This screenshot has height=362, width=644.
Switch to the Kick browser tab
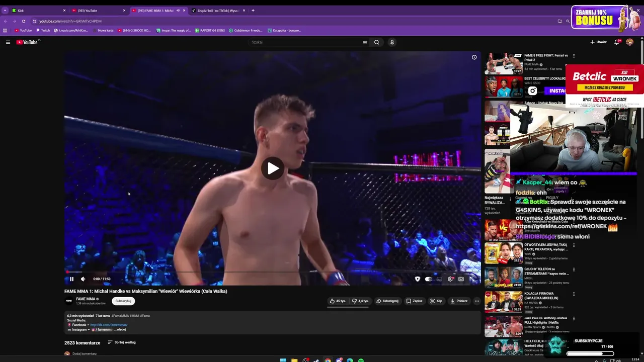click(x=39, y=11)
